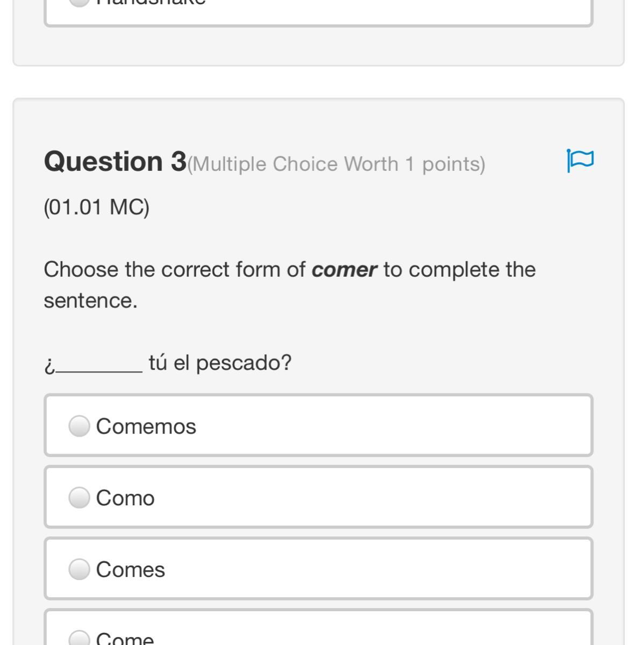Click the Como answer label text

pos(125,498)
